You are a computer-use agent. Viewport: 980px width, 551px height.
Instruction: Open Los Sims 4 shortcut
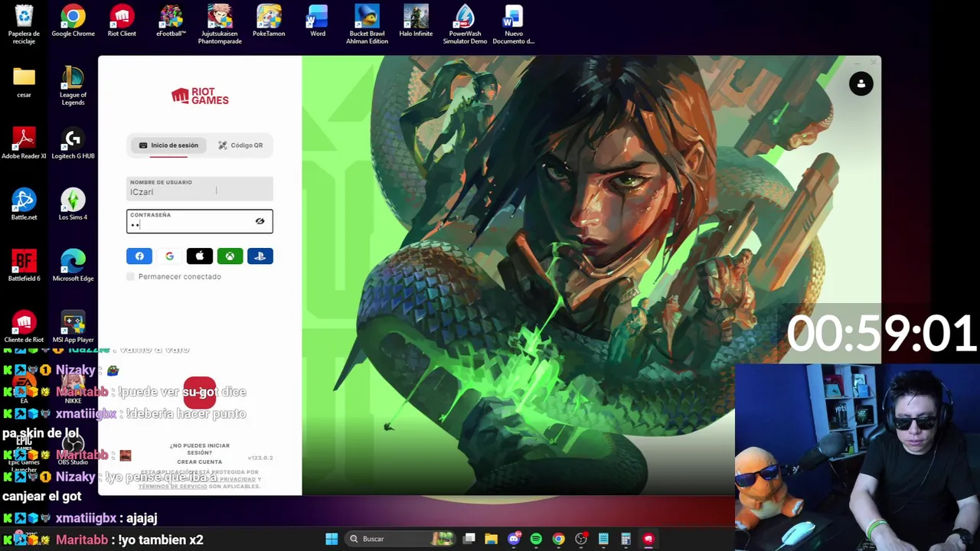point(73,204)
